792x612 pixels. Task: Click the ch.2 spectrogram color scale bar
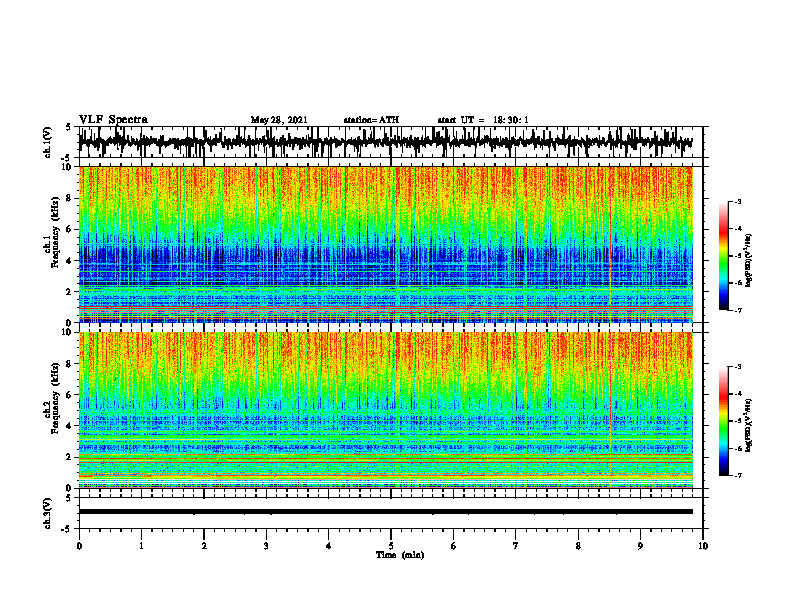(x=723, y=421)
